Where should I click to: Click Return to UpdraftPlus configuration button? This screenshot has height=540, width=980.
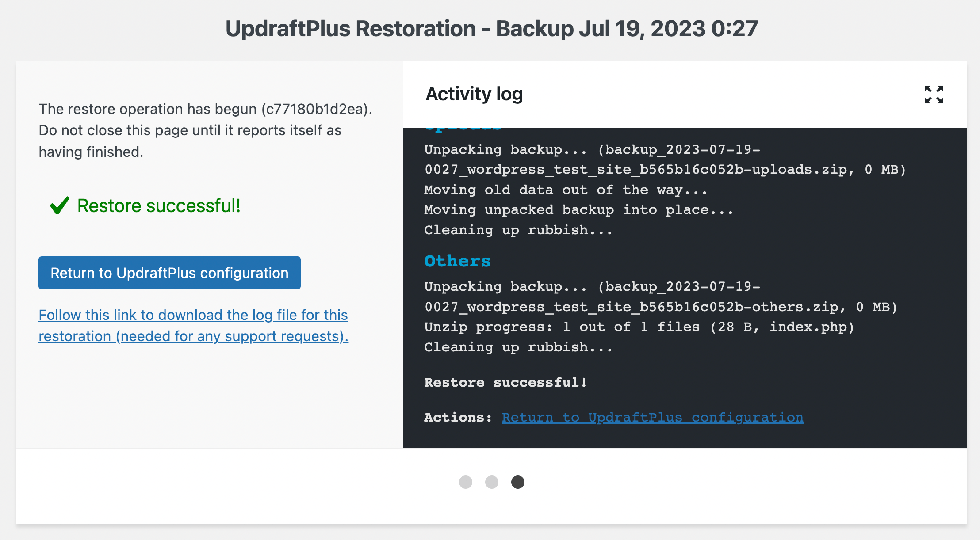tap(169, 273)
